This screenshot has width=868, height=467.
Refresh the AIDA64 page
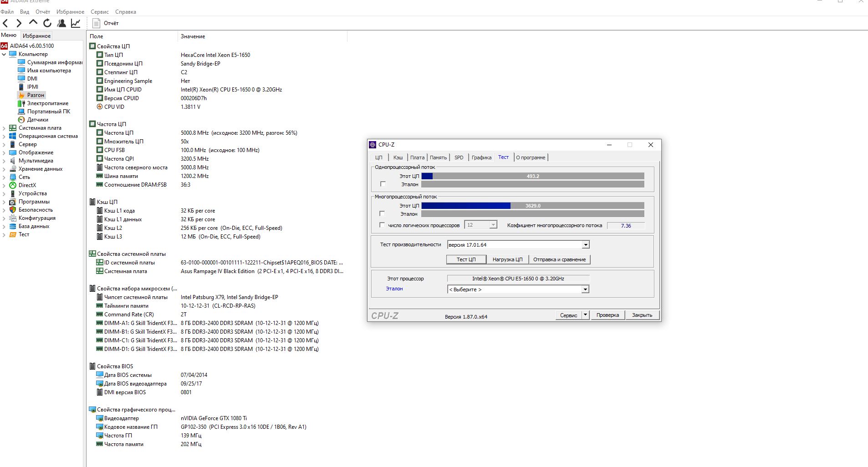[47, 23]
